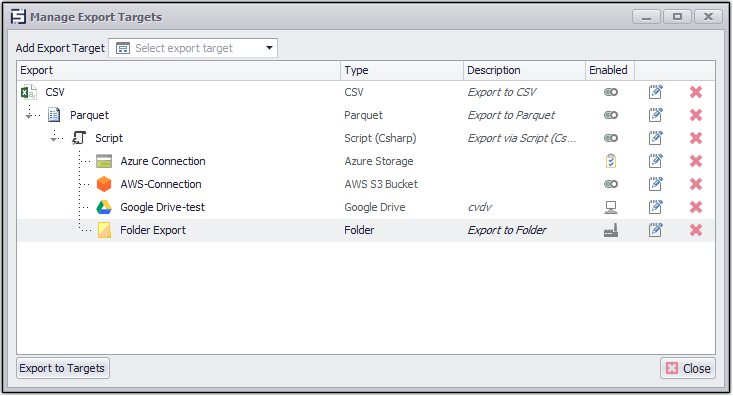Select the Parquet tree row label
Screen dimensions: 733x396
[89, 115]
